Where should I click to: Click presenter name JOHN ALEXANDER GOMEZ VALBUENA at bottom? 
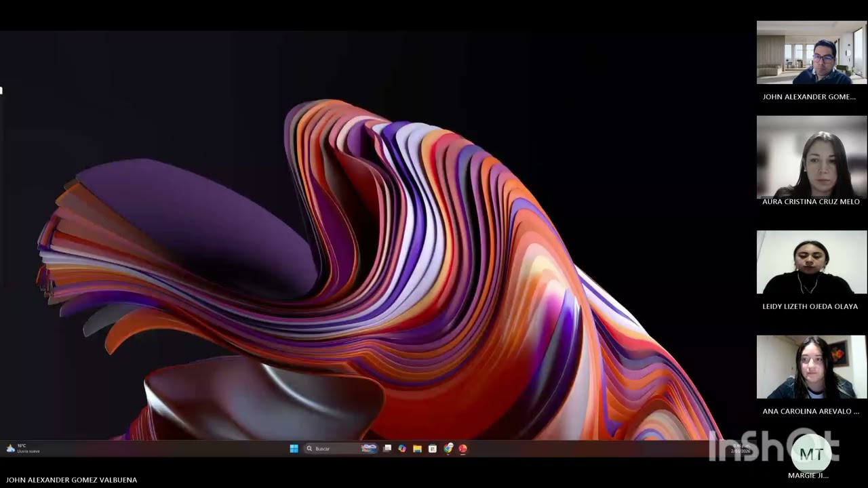(x=72, y=480)
